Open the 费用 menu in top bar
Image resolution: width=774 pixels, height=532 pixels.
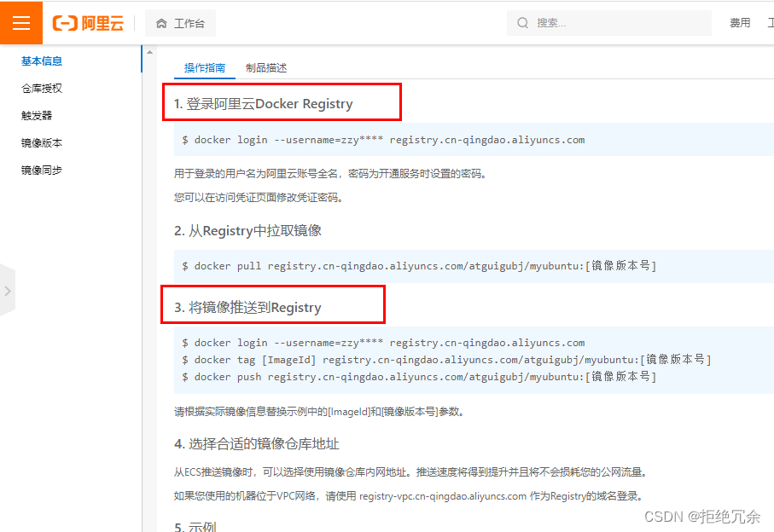(x=740, y=23)
